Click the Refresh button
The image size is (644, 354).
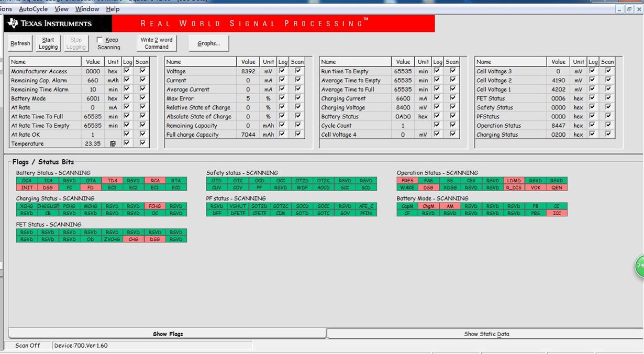click(20, 43)
